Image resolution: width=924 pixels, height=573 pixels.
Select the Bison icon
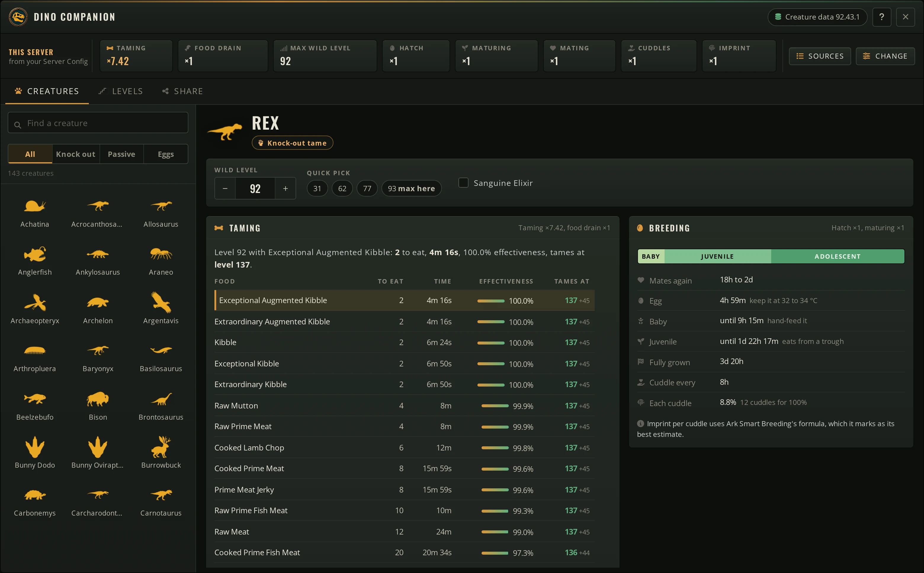(98, 399)
